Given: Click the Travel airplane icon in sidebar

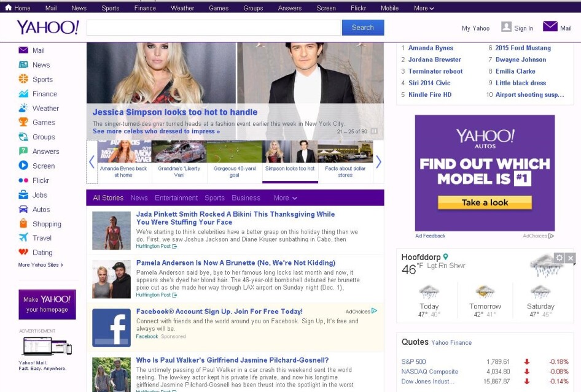Looking at the screenshot, I should pos(23,237).
